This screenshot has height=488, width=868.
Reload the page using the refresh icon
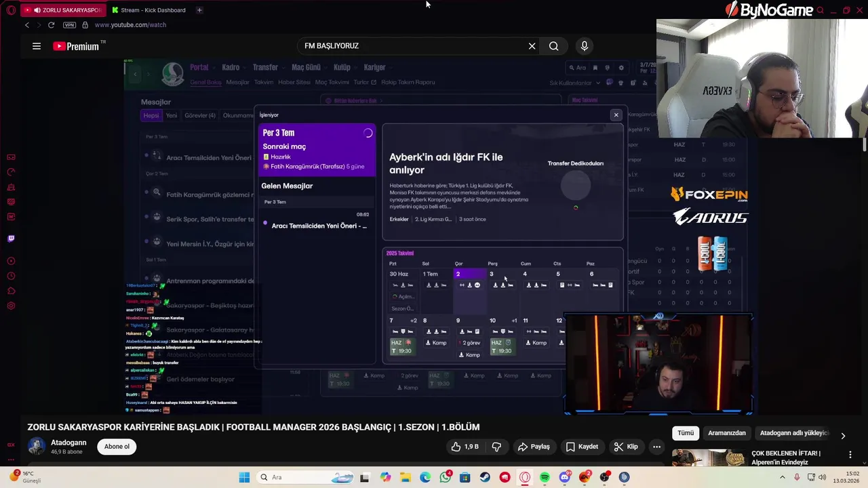(51, 25)
